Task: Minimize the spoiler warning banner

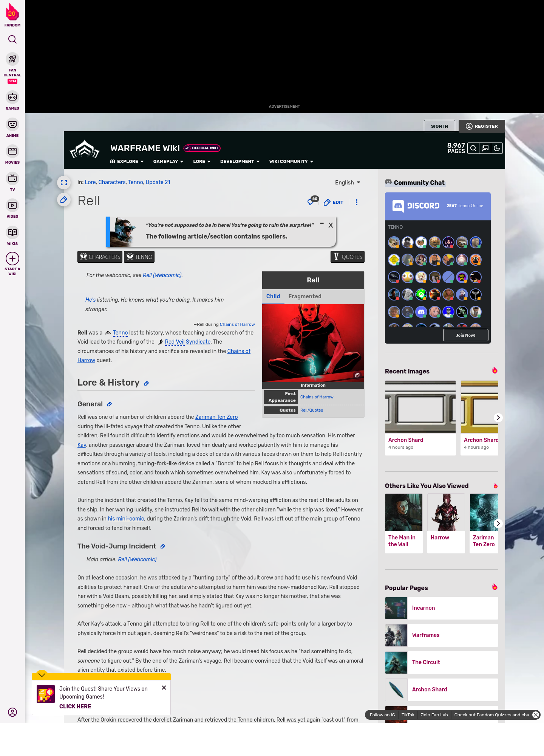Action: [x=322, y=224]
